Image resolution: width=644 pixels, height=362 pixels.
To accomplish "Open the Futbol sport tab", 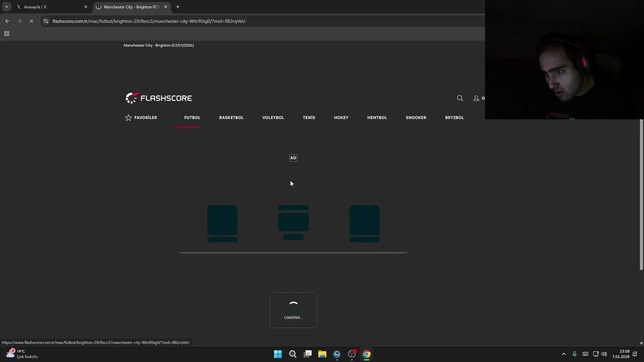I will pos(192,118).
